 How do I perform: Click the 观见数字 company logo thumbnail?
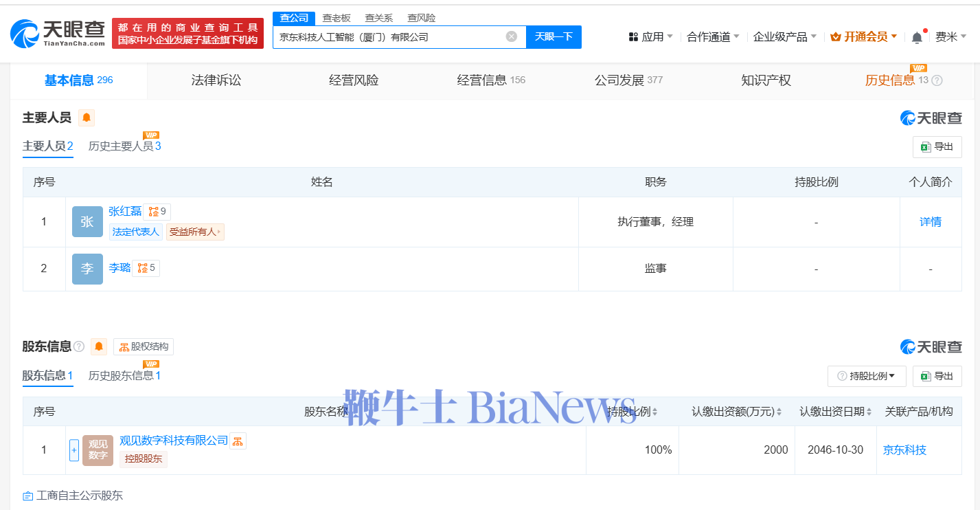98,450
